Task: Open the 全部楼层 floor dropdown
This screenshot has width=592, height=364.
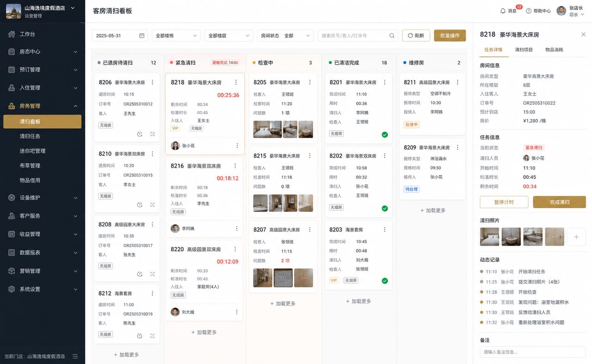Action: [x=228, y=36]
